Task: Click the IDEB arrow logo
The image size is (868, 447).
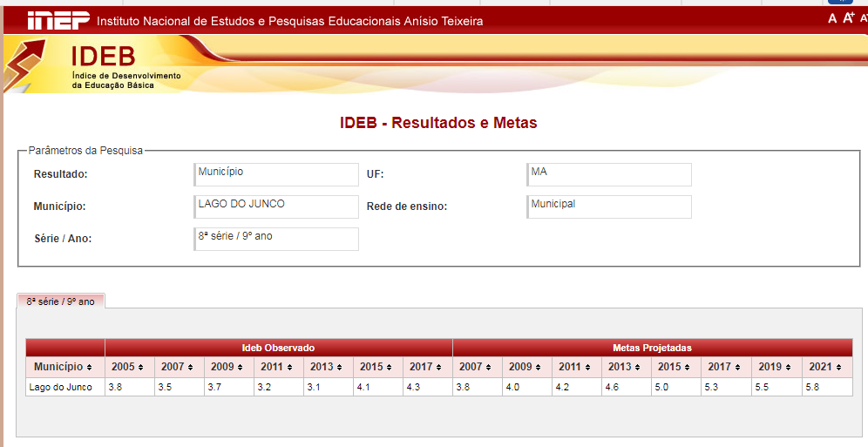Action: click(x=25, y=65)
